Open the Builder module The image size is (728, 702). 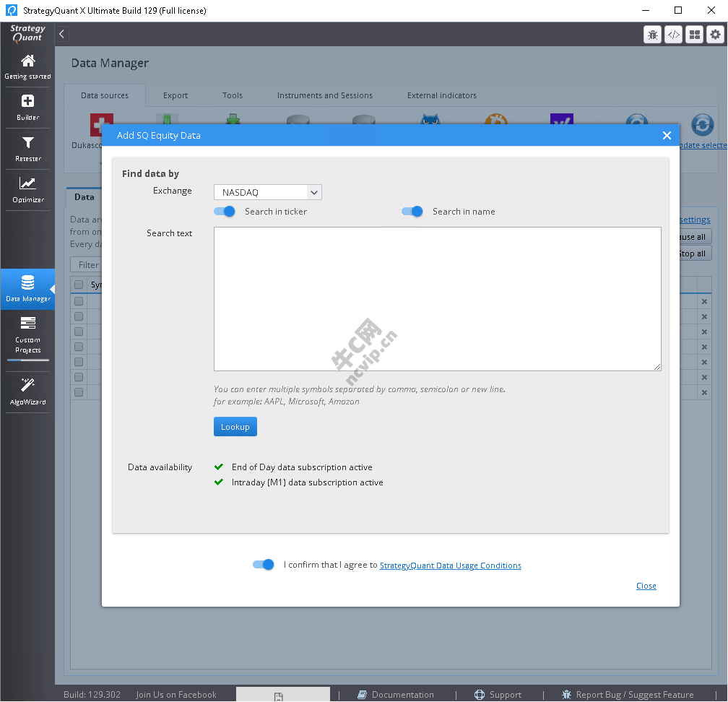point(27,107)
